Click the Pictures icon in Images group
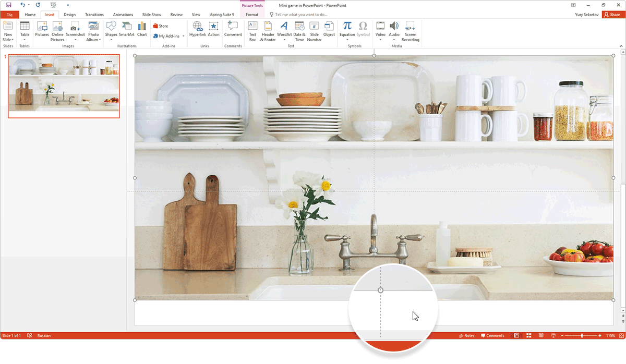 (42, 29)
